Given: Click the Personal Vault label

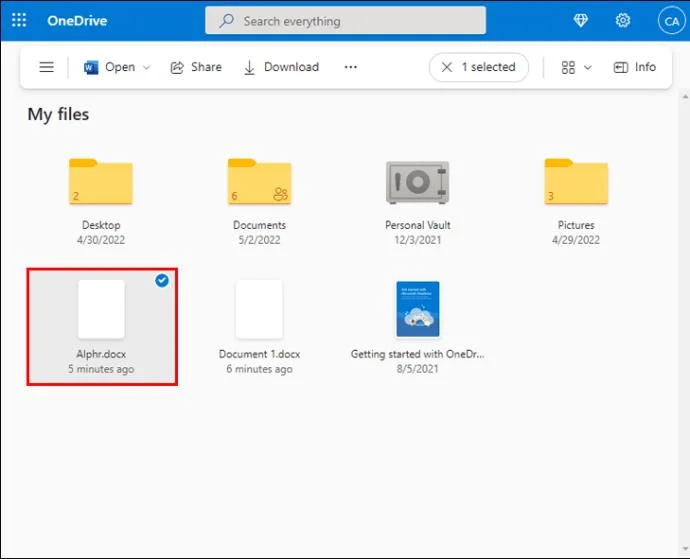Looking at the screenshot, I should coord(418,225).
